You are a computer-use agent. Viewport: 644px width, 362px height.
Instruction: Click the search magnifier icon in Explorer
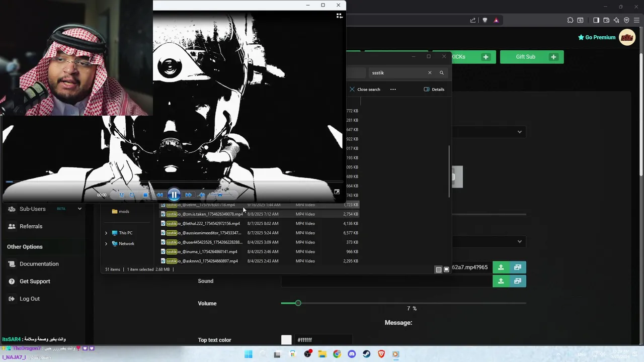[442, 73]
